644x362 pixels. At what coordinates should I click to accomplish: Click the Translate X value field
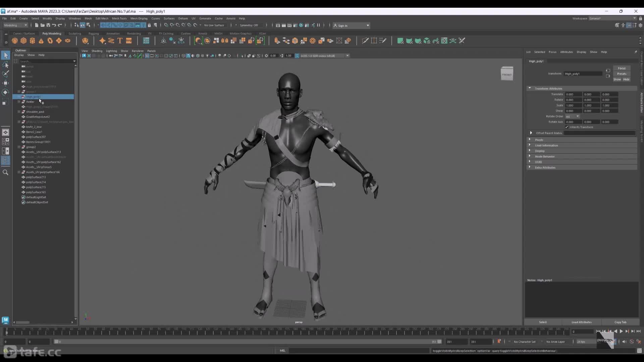tap(574, 94)
